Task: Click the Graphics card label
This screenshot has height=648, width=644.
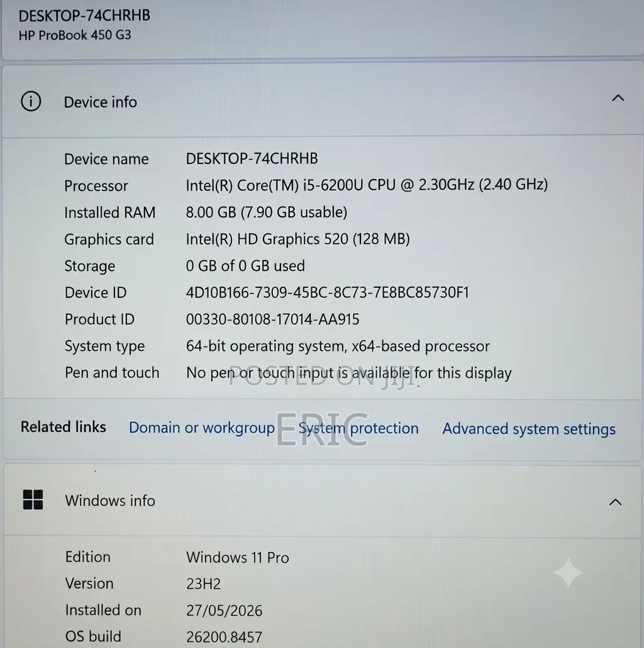Action: 109,239
